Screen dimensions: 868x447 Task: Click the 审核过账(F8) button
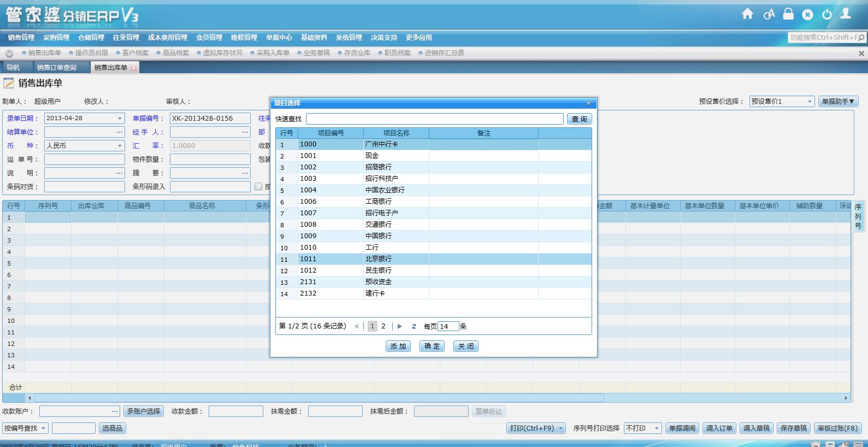[838, 428]
